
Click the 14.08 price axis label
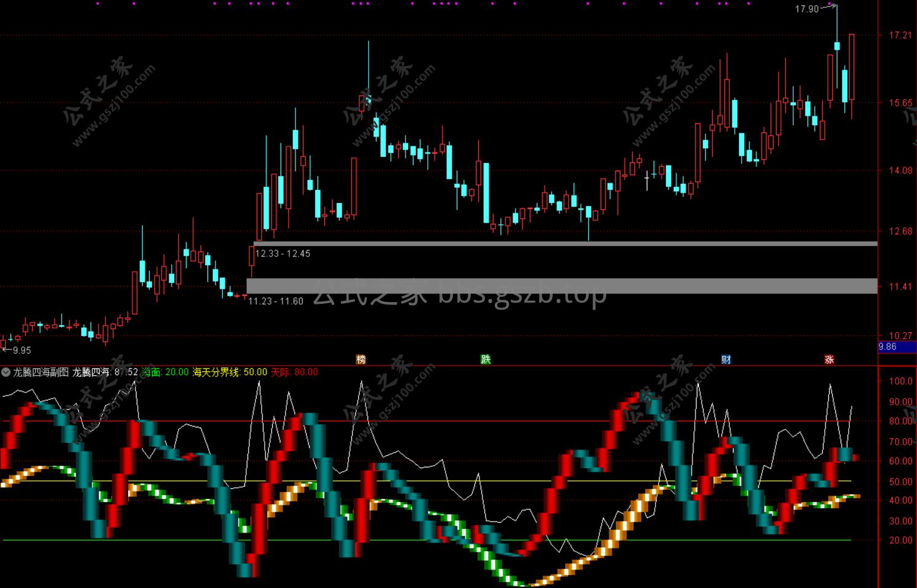click(x=900, y=170)
